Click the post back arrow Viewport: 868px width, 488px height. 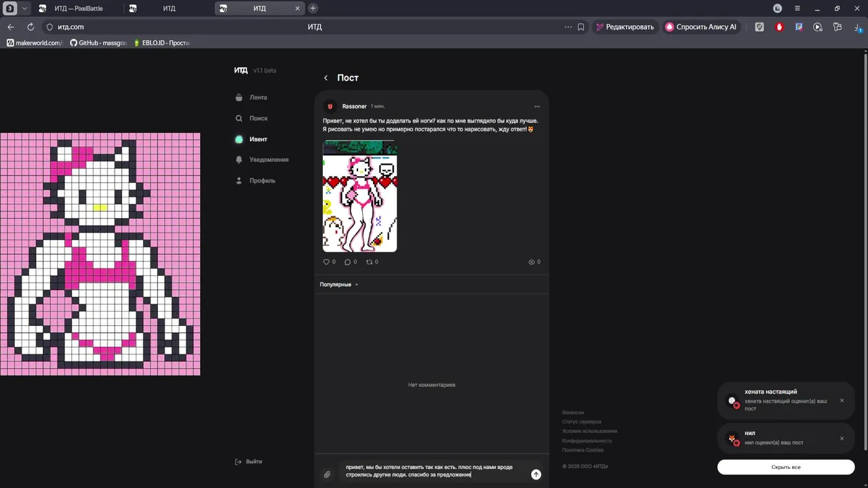(325, 78)
